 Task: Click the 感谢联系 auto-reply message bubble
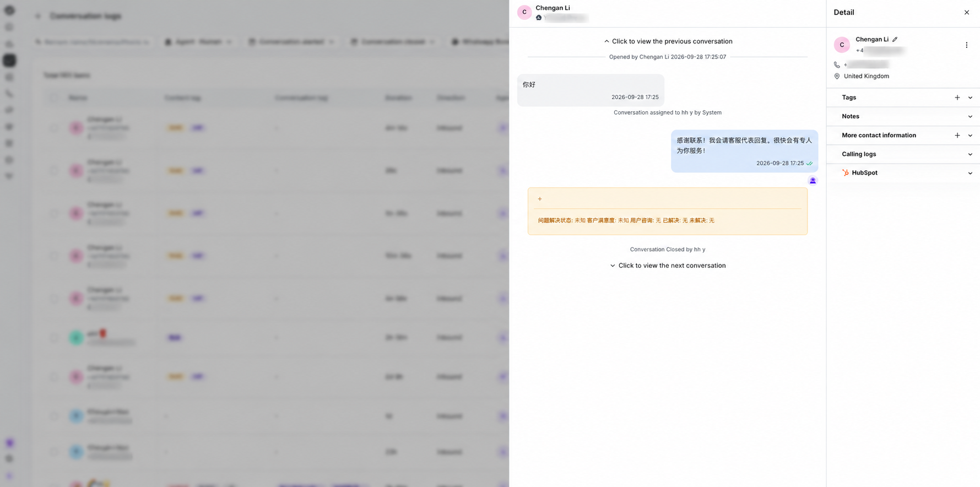(x=744, y=151)
